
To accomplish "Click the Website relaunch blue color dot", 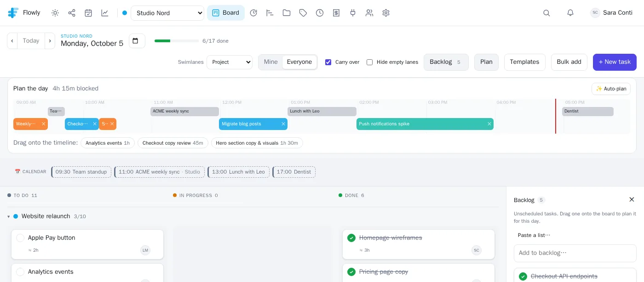I will click(x=16, y=216).
